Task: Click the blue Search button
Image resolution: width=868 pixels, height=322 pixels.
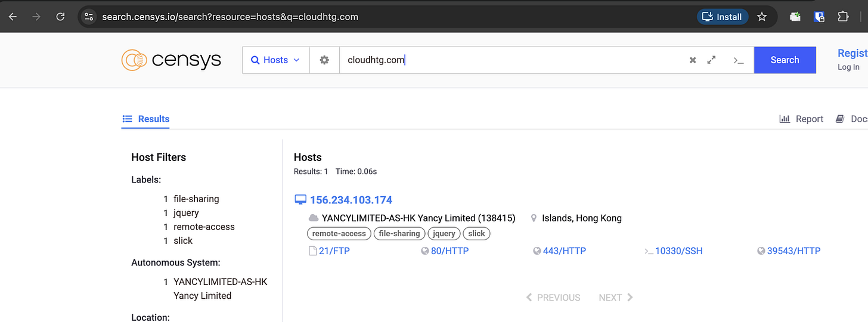Action: tap(785, 60)
